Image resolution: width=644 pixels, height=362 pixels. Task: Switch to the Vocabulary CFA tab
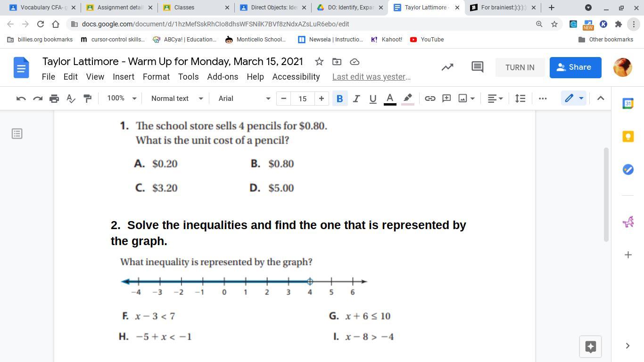[42, 8]
